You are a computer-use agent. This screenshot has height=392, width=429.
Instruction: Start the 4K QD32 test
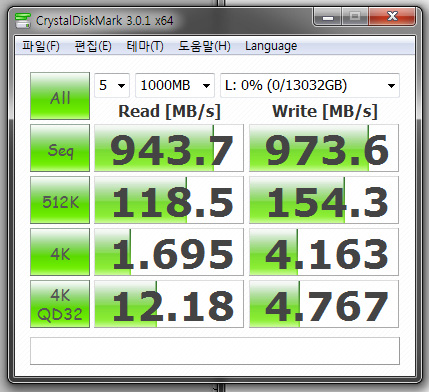(60, 304)
